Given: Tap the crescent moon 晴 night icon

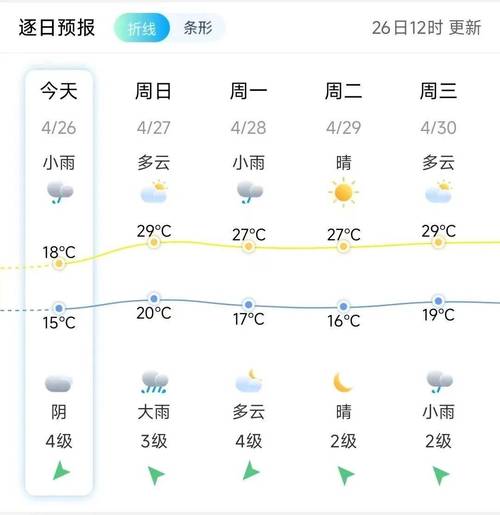Looking at the screenshot, I should [343, 382].
